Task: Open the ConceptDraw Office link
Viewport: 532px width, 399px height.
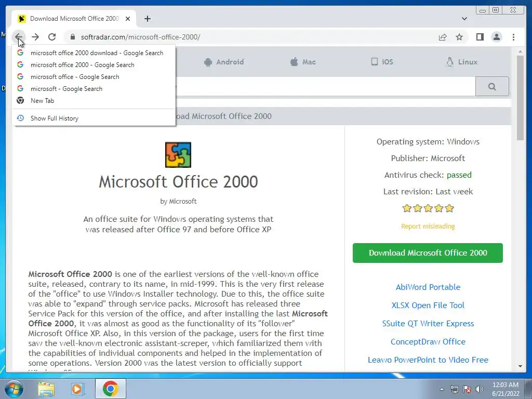Action: (428, 342)
